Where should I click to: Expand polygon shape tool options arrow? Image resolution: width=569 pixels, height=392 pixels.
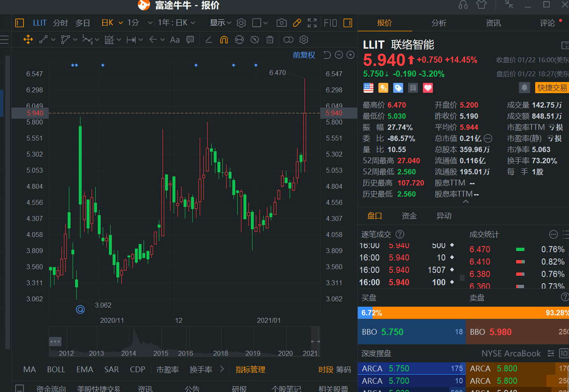pyautogui.click(x=75, y=40)
